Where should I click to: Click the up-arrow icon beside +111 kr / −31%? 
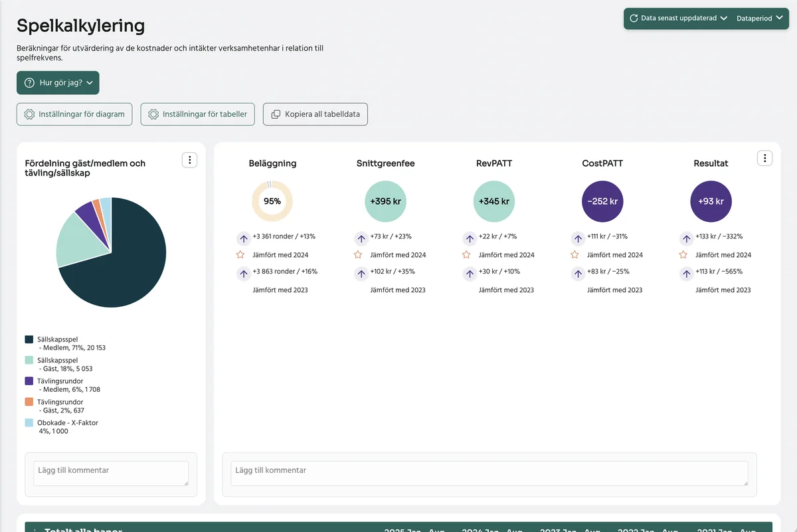[x=578, y=238]
